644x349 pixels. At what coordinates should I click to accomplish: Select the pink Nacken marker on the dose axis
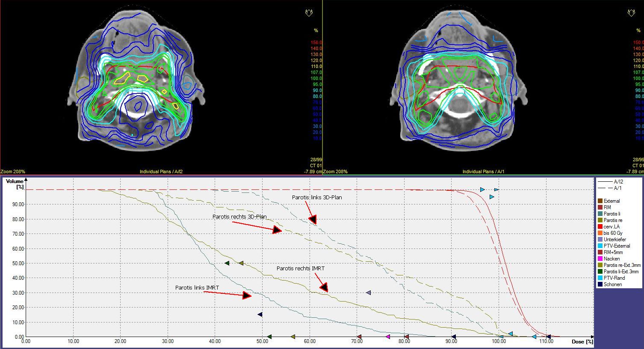[388, 337]
